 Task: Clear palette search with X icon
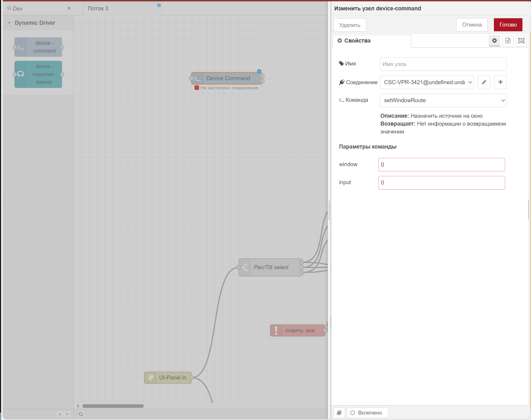(x=69, y=8)
